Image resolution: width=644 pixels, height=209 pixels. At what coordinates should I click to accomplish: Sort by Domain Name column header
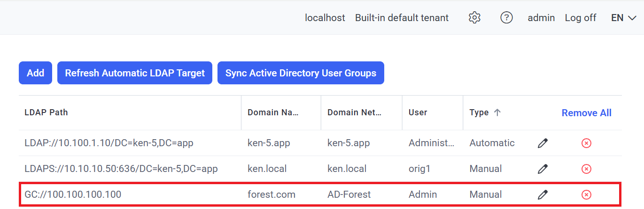coord(273,112)
